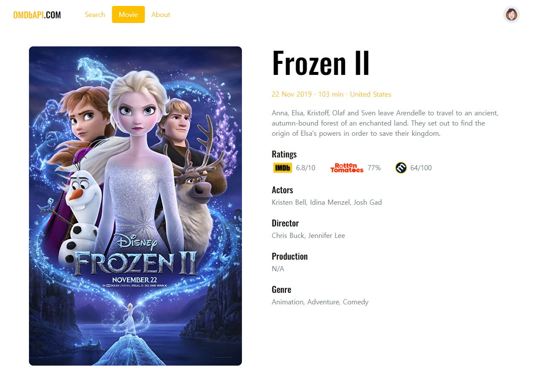Click the Frozen II movie poster
Image resolution: width=535 pixels, height=392 pixels.
[x=135, y=206]
